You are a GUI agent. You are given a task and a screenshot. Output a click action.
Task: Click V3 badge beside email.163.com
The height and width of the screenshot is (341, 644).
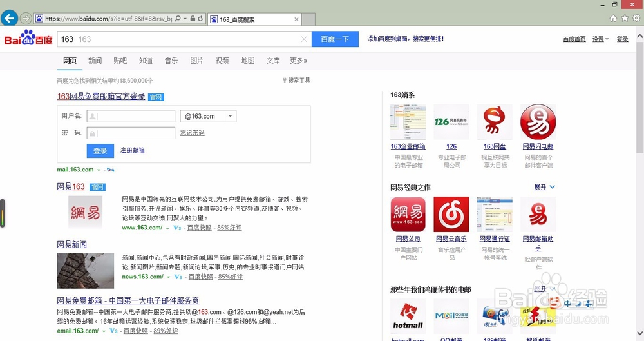point(114,331)
